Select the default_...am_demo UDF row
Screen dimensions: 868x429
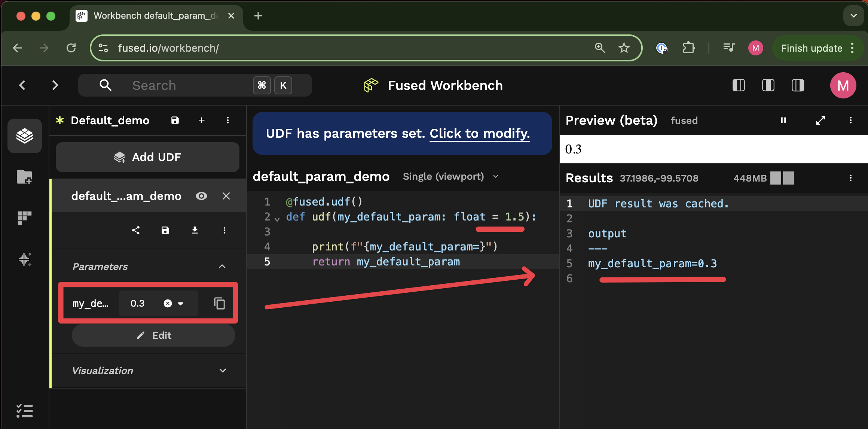(x=149, y=196)
